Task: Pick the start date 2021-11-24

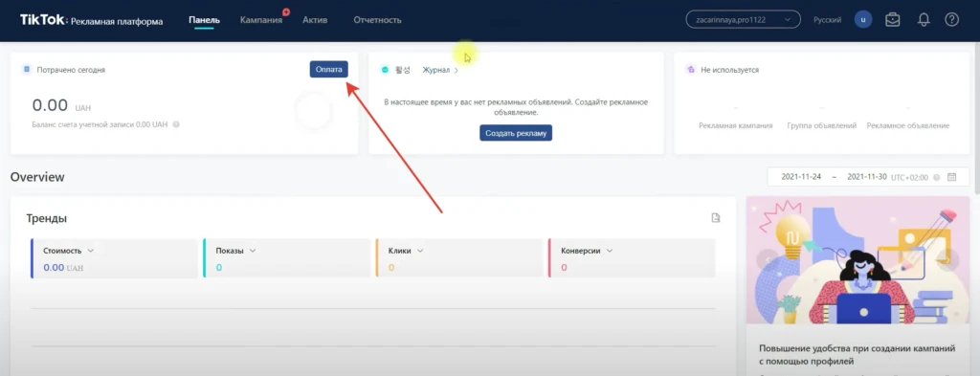Action: (x=801, y=177)
